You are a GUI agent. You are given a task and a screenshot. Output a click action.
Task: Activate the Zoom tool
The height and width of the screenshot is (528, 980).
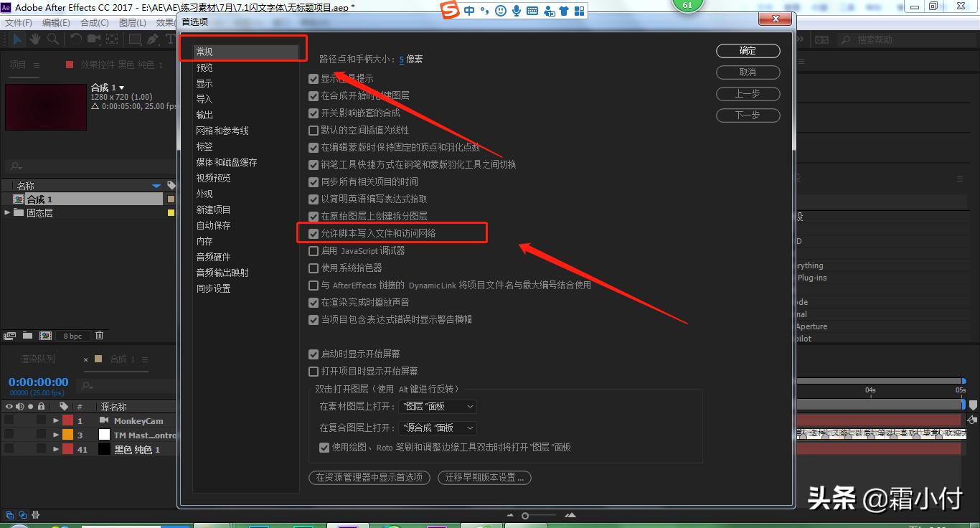pyautogui.click(x=53, y=39)
